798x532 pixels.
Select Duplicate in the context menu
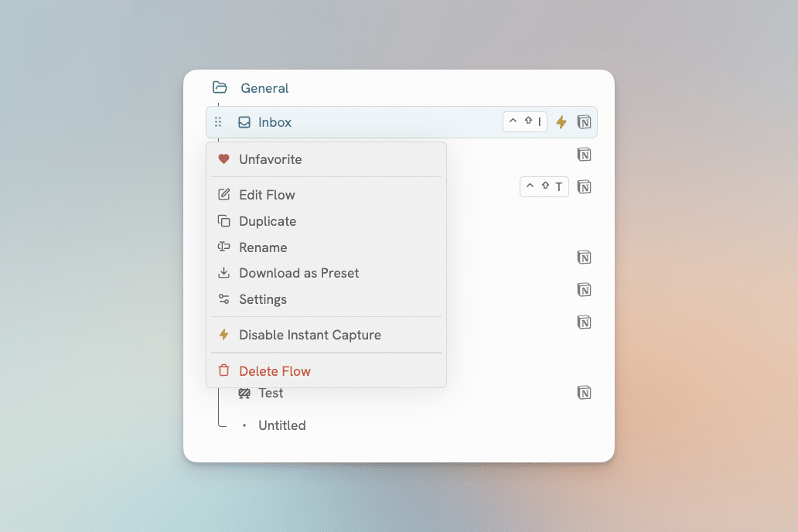pos(268,221)
